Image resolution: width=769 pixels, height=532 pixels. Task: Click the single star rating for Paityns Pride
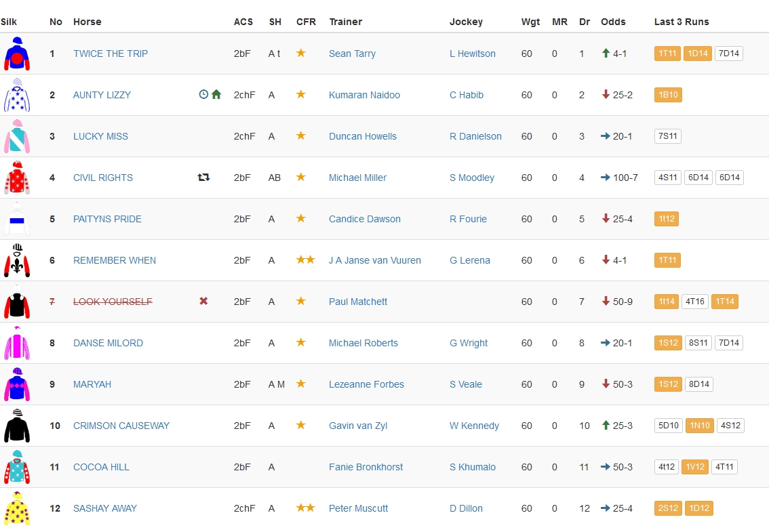tap(301, 218)
